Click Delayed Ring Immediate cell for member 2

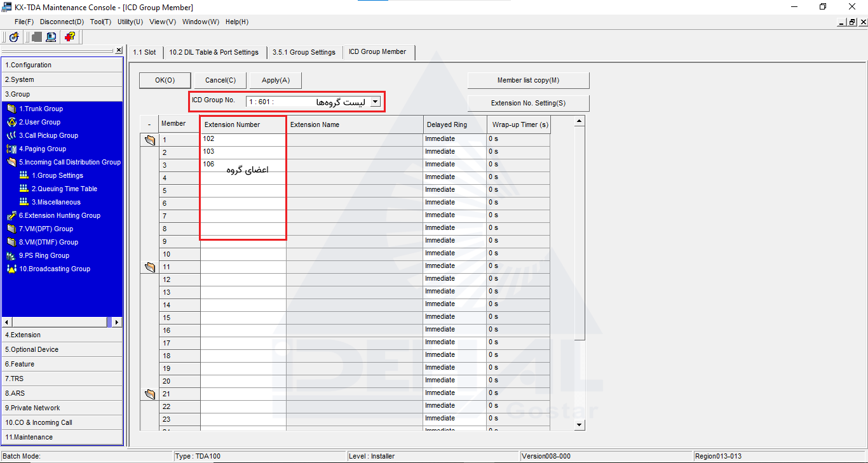tap(455, 152)
